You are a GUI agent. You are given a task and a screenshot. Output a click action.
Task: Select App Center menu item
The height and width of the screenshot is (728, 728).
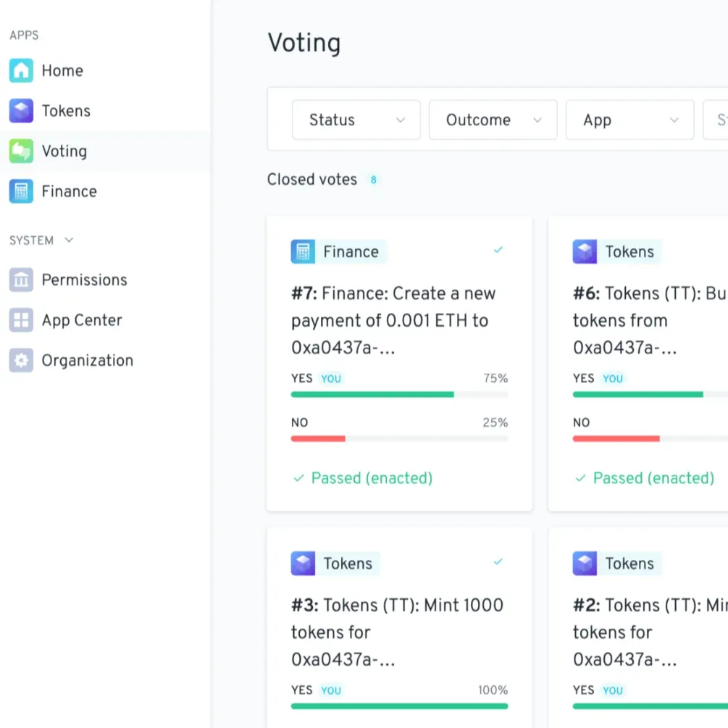[x=82, y=320]
